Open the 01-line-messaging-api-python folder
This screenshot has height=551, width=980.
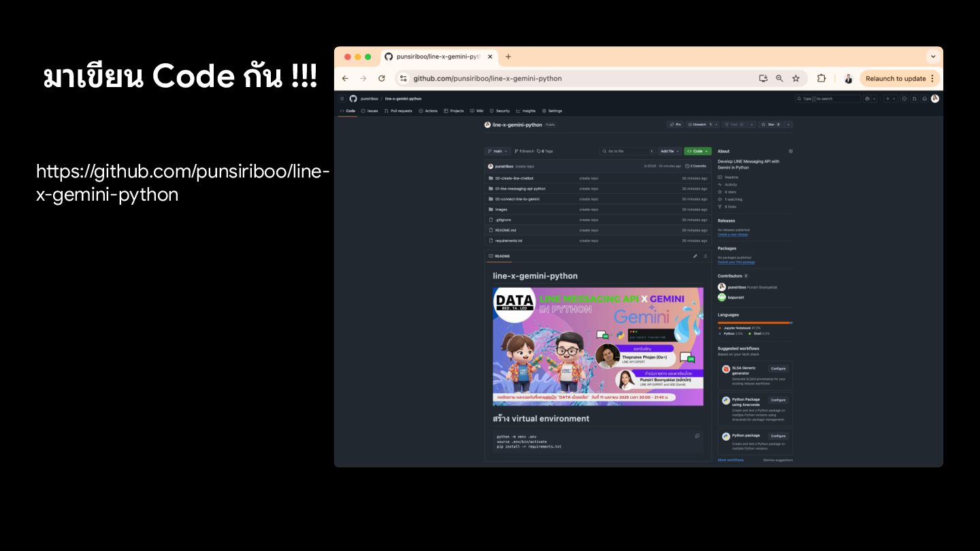(521, 188)
